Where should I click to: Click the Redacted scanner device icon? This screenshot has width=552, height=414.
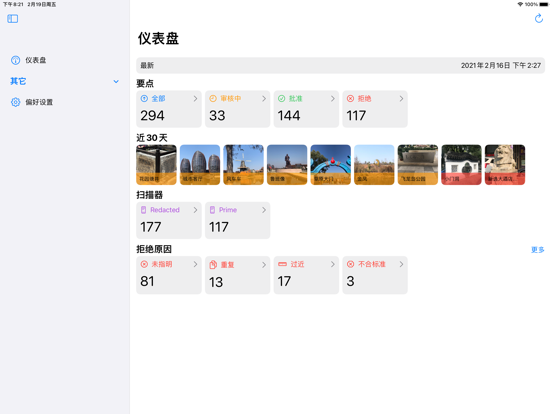144,210
